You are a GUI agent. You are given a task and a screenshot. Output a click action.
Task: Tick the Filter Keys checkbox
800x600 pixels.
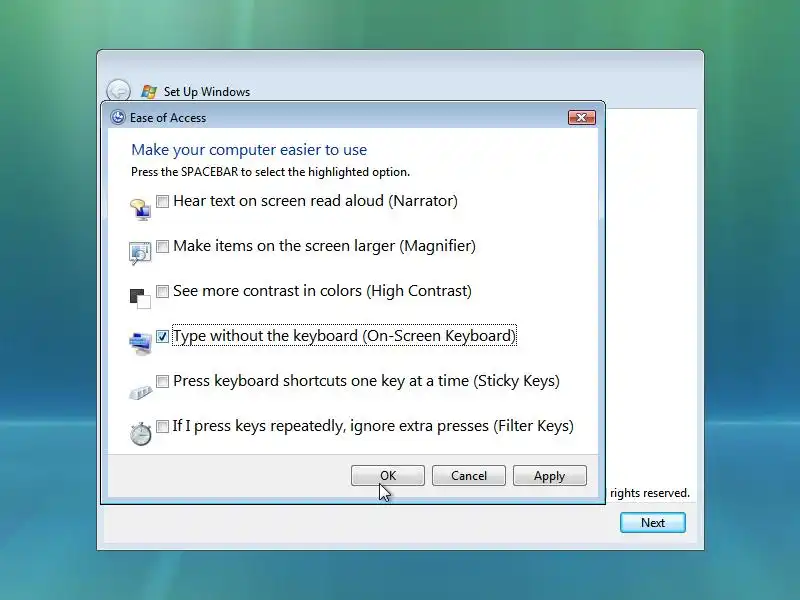pyautogui.click(x=162, y=426)
